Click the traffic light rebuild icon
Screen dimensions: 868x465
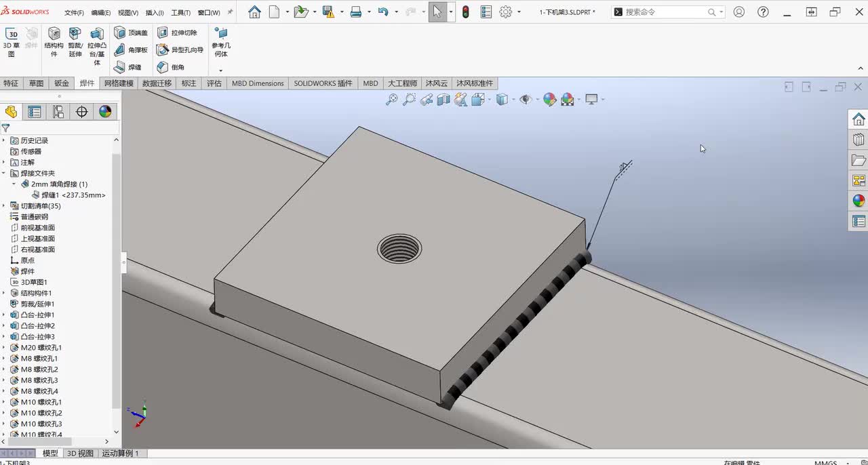466,12
